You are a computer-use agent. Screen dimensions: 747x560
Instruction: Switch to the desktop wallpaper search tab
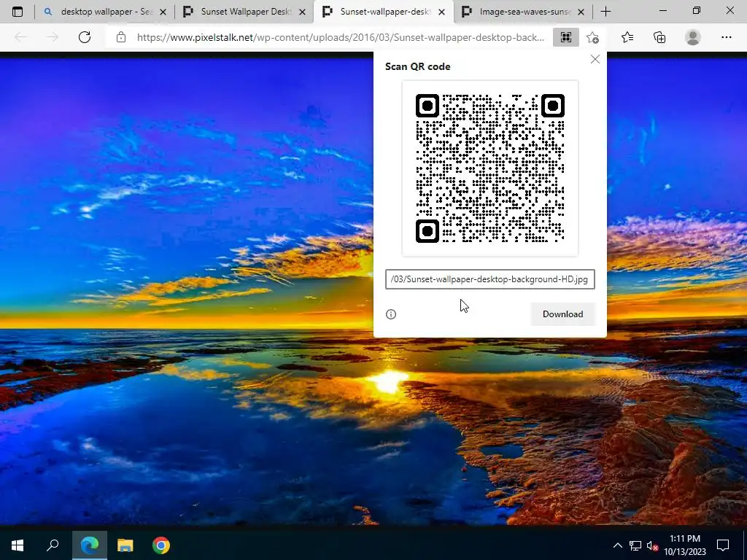[104, 12]
